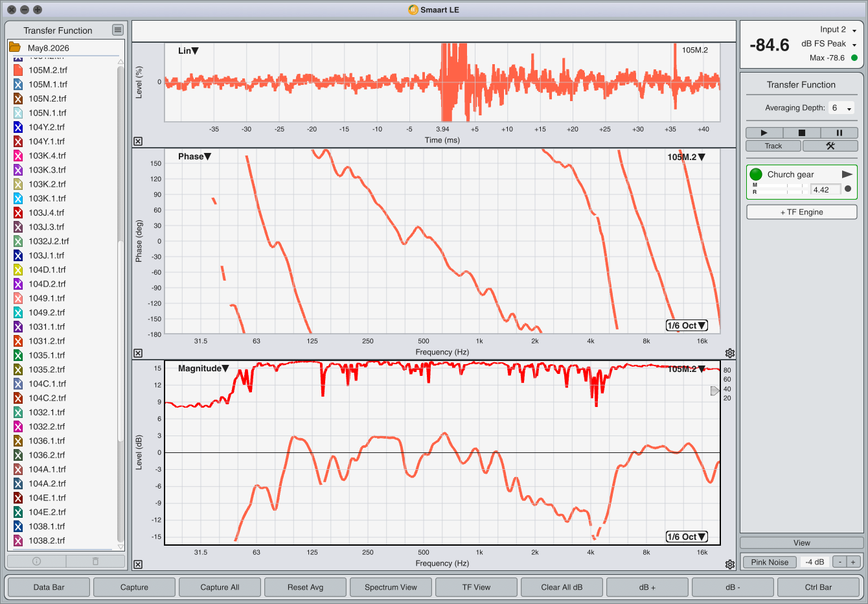
Task: Click the Data Bar button
Action: 49,587
